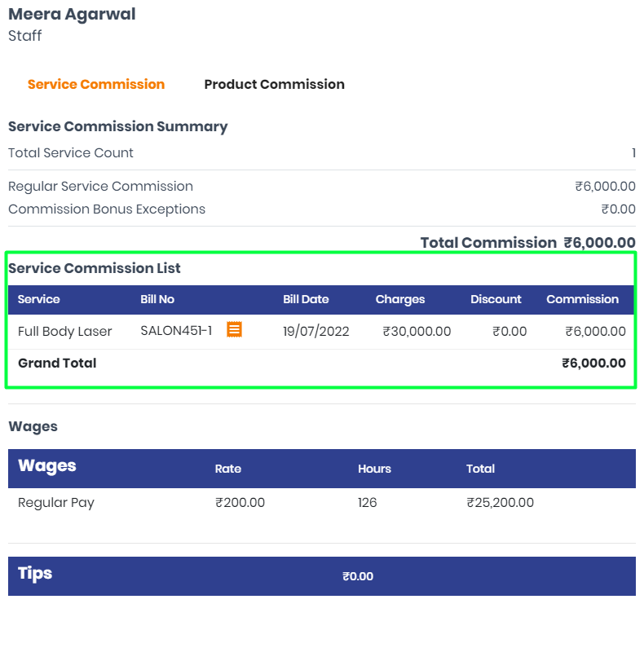The image size is (644, 661).
Task: Switch to the Product Commission tab
Action: click(274, 84)
